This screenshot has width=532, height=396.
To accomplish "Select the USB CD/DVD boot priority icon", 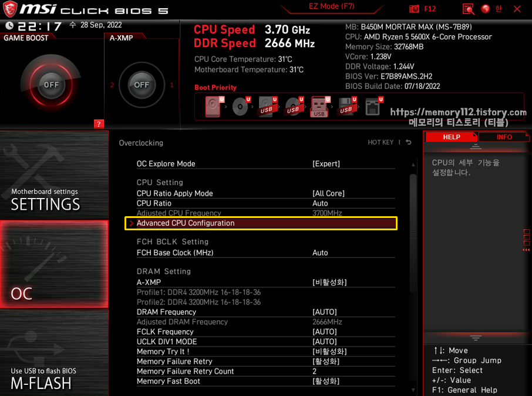I will click(x=294, y=107).
